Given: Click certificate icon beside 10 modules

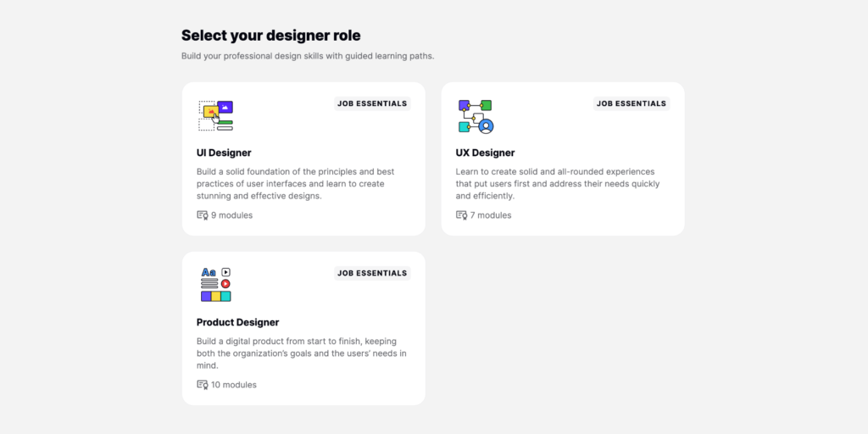Looking at the screenshot, I should 202,385.
